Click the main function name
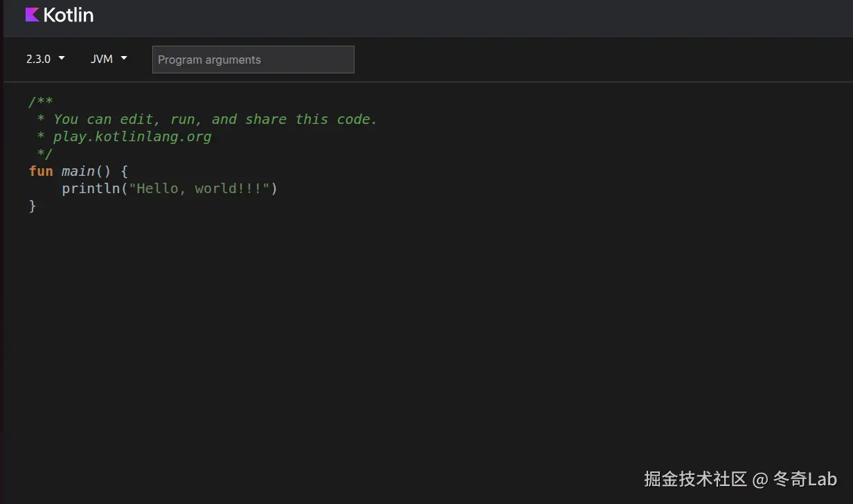Image resolution: width=853 pixels, height=504 pixels. (x=78, y=171)
